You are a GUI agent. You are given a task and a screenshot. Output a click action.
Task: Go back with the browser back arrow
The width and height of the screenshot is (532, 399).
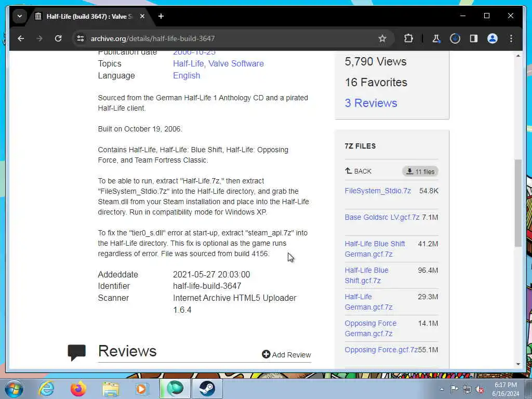click(x=21, y=38)
